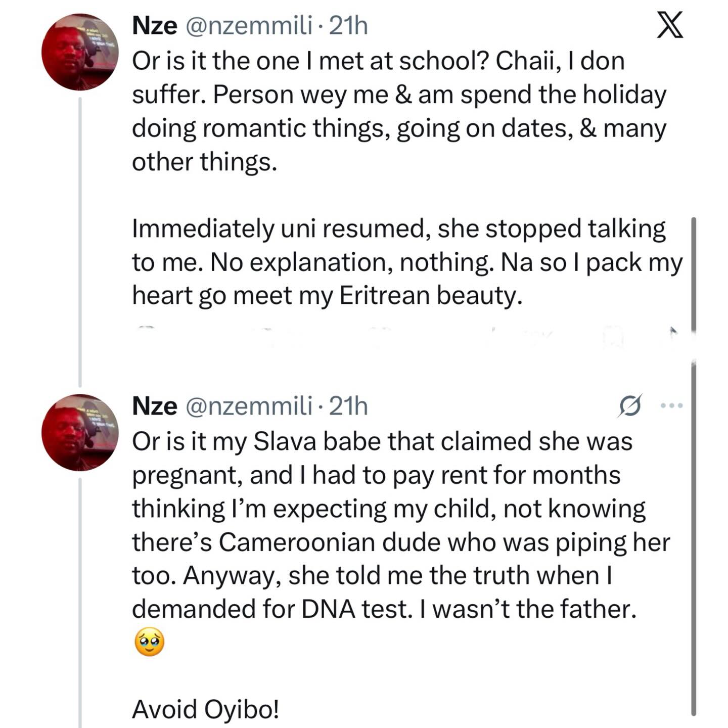
Task: Click the X logo in the top corner
Action: coord(670,25)
